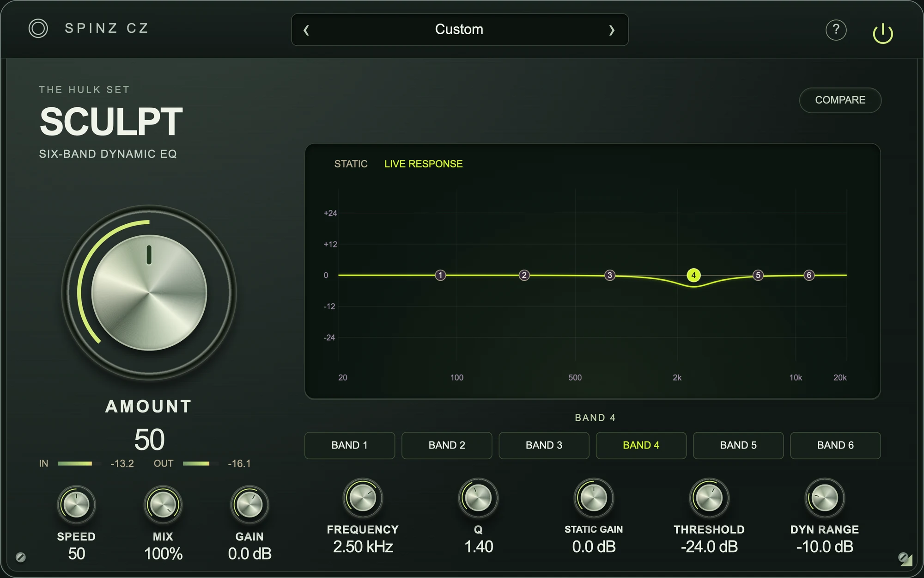924x578 pixels.
Task: Select the BAND 6 button
Action: (835, 445)
